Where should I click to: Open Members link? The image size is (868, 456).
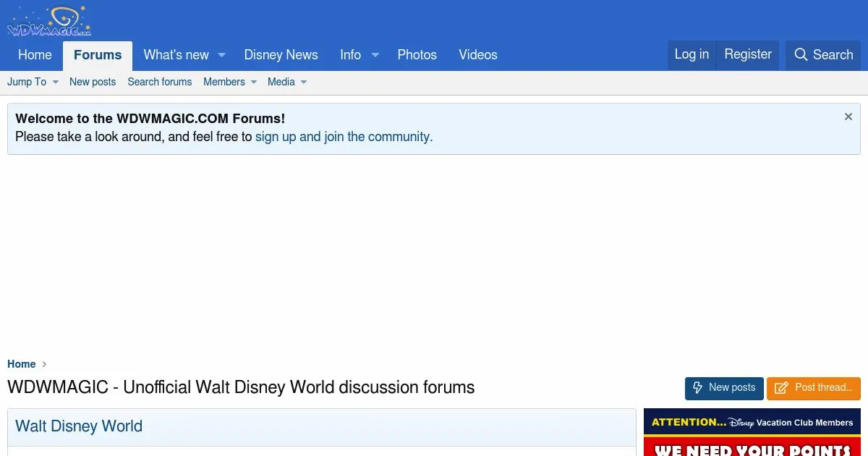pos(224,82)
